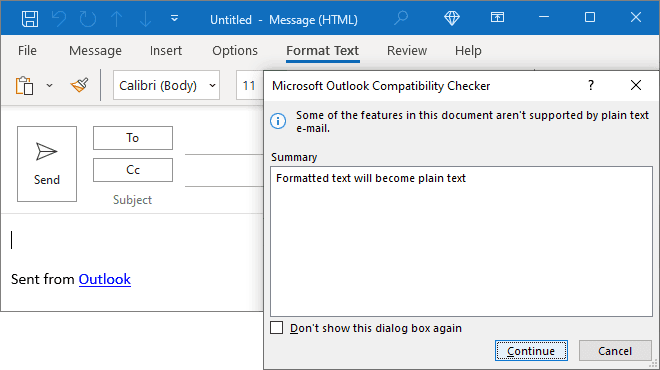Minimize the message window
This screenshot has width=660, height=370.
tap(544, 17)
